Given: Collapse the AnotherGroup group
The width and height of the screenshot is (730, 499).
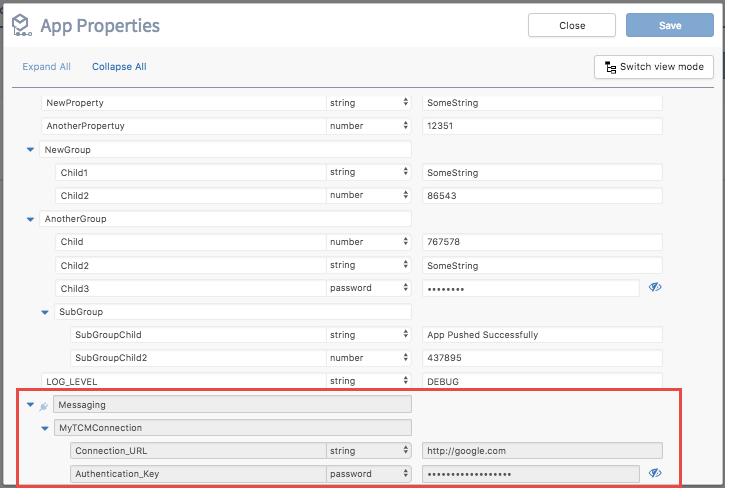Looking at the screenshot, I should click(x=30, y=219).
